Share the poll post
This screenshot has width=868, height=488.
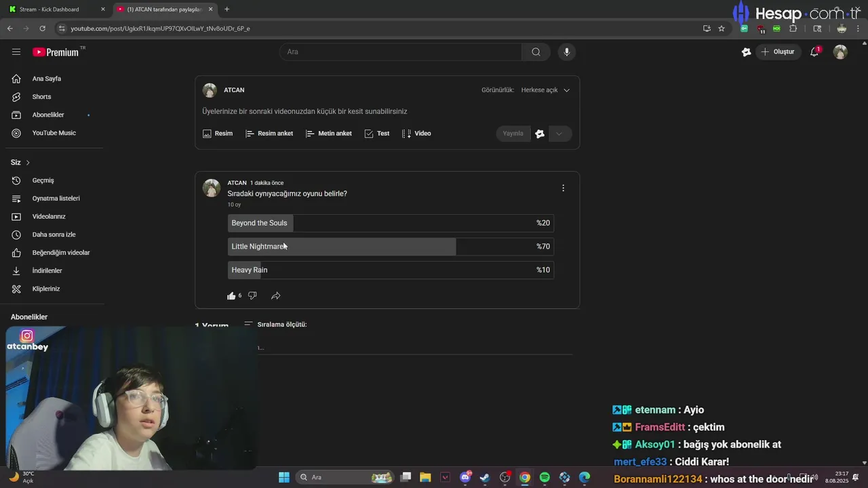tap(275, 296)
